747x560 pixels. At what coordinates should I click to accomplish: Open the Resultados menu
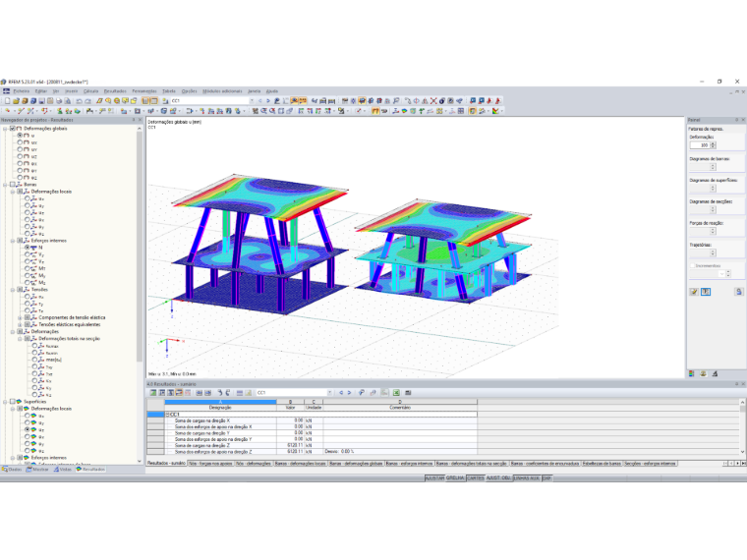point(115,91)
